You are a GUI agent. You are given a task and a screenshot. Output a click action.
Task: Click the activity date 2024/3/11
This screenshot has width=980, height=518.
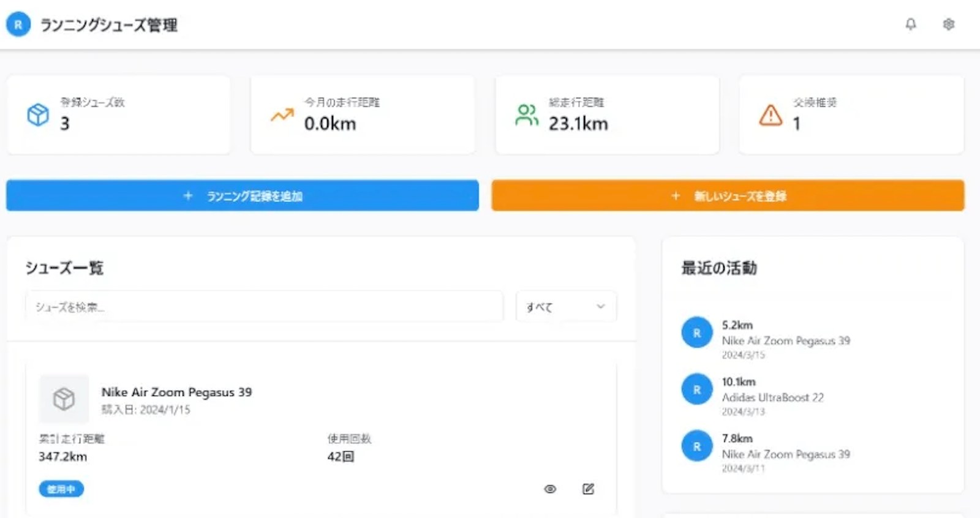pyautogui.click(x=743, y=468)
